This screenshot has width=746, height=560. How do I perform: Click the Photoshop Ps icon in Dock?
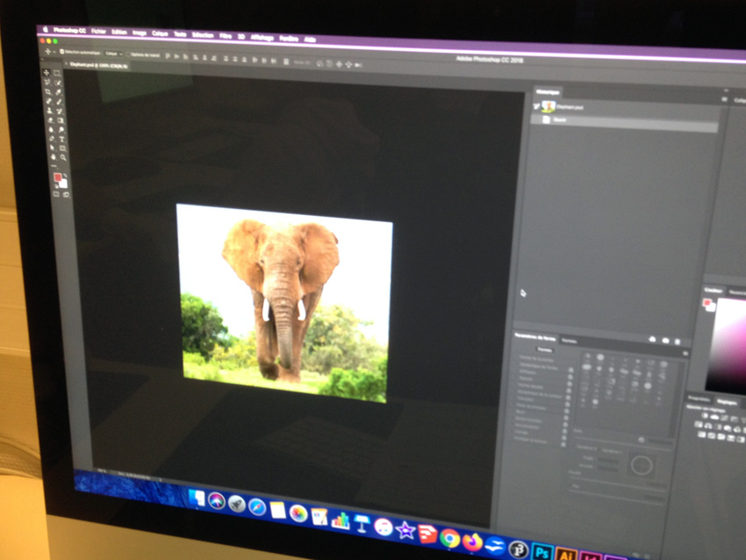(542, 552)
